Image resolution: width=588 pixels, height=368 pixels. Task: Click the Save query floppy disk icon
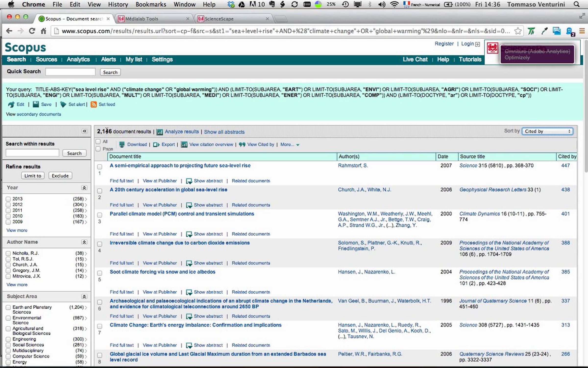(x=36, y=104)
